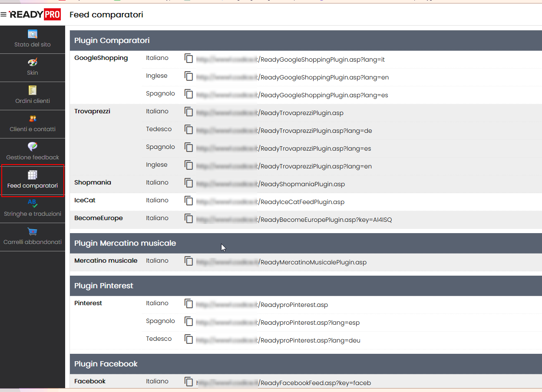Viewport: 542px width, 392px height.
Task: Select the bold Mercatino musicale row label
Action: (106, 261)
